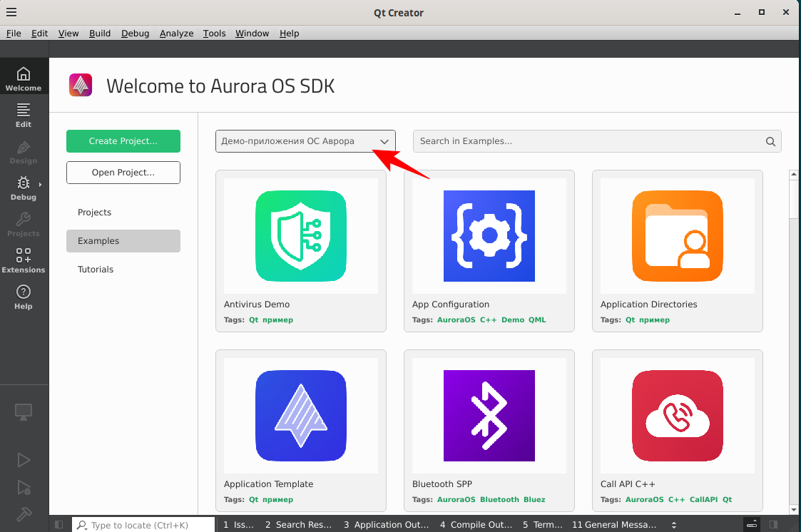The image size is (801, 532).
Task: Open the Analyze menu
Action: tap(176, 34)
